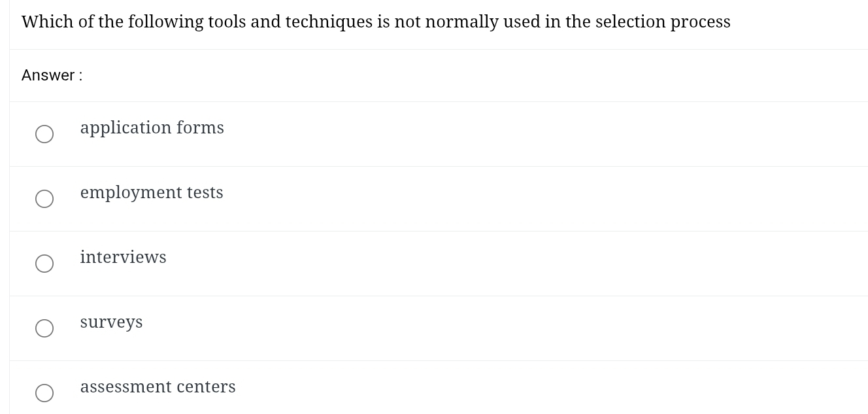Click the Answer heading
Viewport: 868px width, 414px height.
52,75
